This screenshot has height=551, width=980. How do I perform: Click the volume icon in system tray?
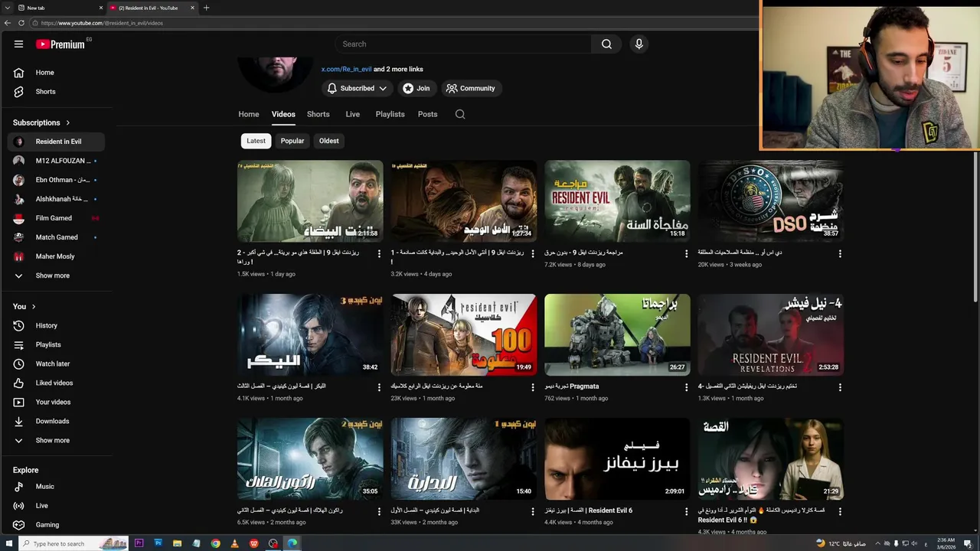tap(913, 543)
